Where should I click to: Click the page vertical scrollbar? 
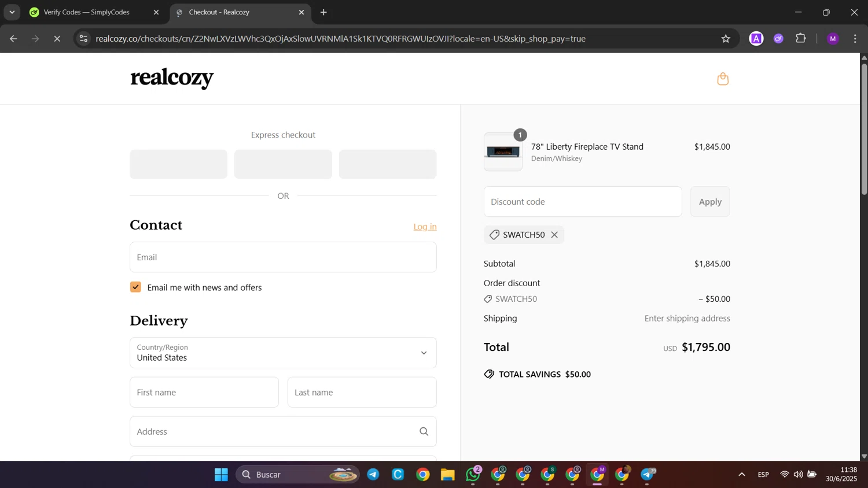(864, 129)
